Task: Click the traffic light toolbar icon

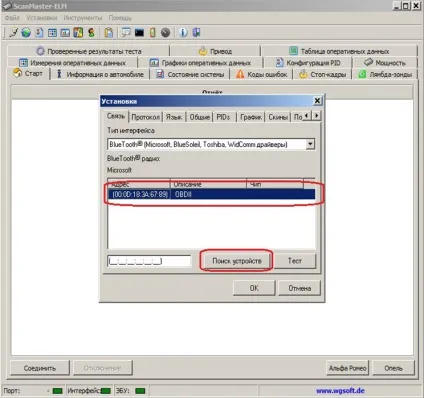Action: 91,33
